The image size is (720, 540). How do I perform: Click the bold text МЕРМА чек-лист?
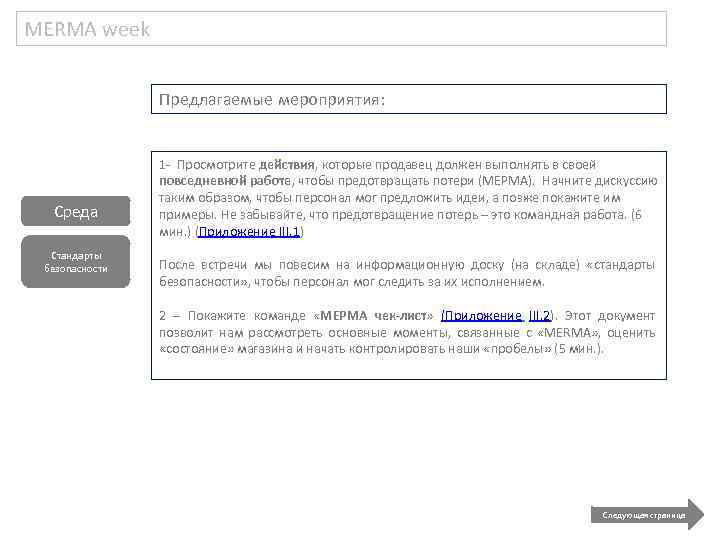coord(373,316)
